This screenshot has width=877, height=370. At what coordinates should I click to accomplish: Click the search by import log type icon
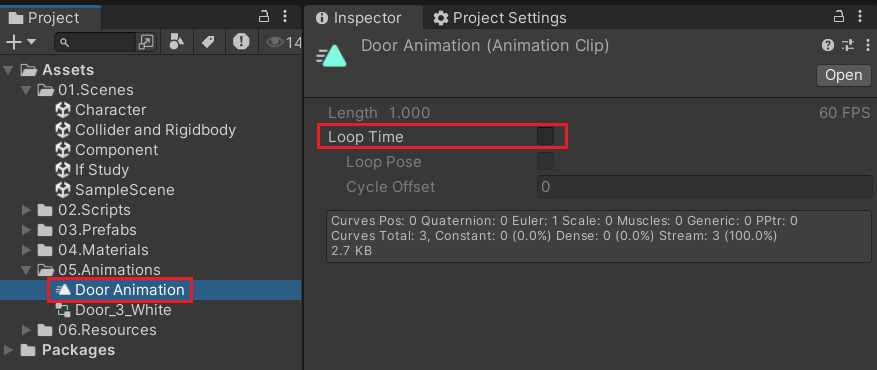(x=241, y=41)
